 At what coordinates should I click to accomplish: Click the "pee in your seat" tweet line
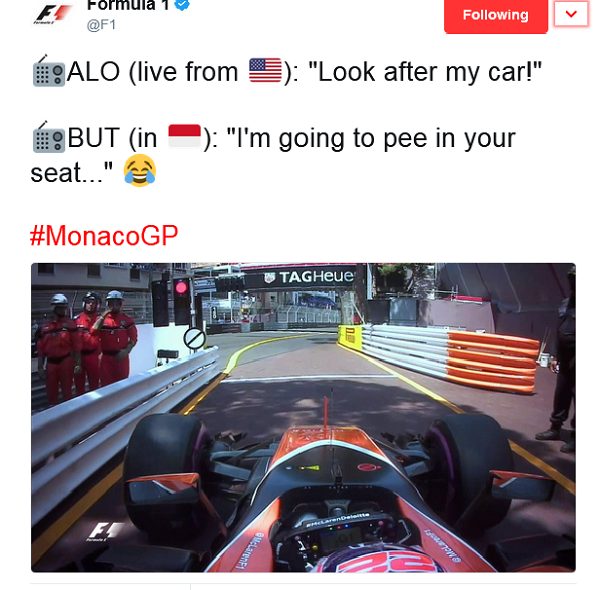coord(273,155)
